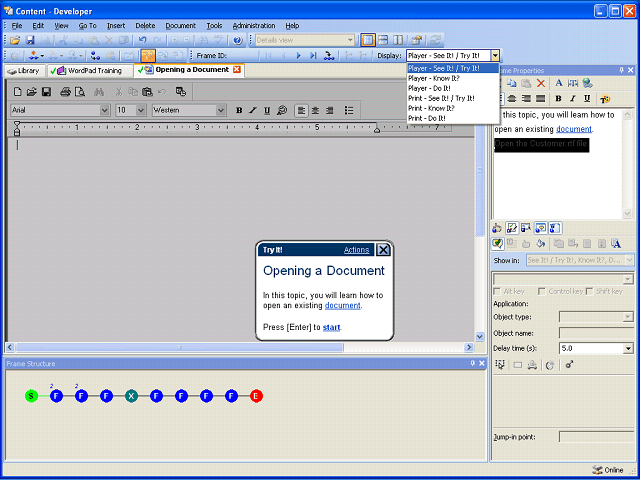Click the Print icon in WordPad toolbar
The image size is (640, 480).
(x=65, y=92)
